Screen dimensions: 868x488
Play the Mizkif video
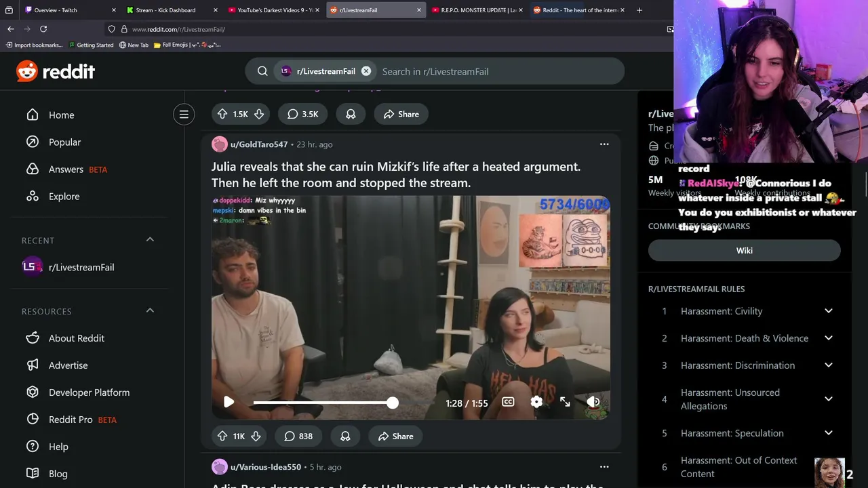229,402
